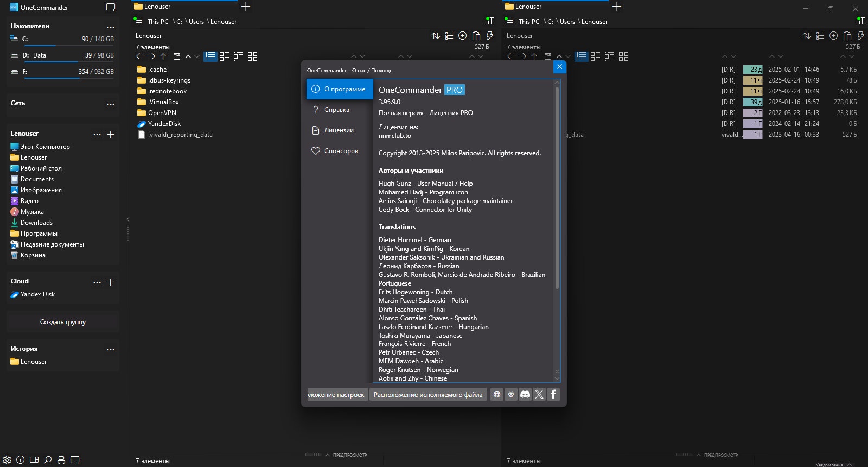Click new item plus icon in right pane
The width and height of the screenshot is (868, 467).
point(834,36)
